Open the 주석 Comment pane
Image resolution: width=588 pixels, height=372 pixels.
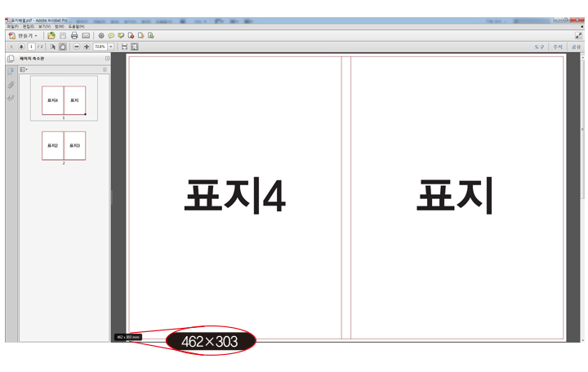[558, 47]
